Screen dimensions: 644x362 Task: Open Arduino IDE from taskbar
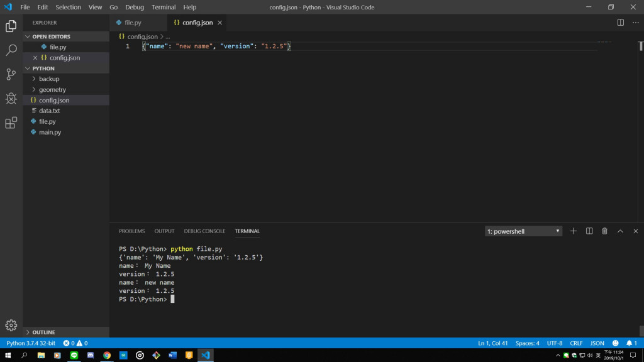coord(123,355)
